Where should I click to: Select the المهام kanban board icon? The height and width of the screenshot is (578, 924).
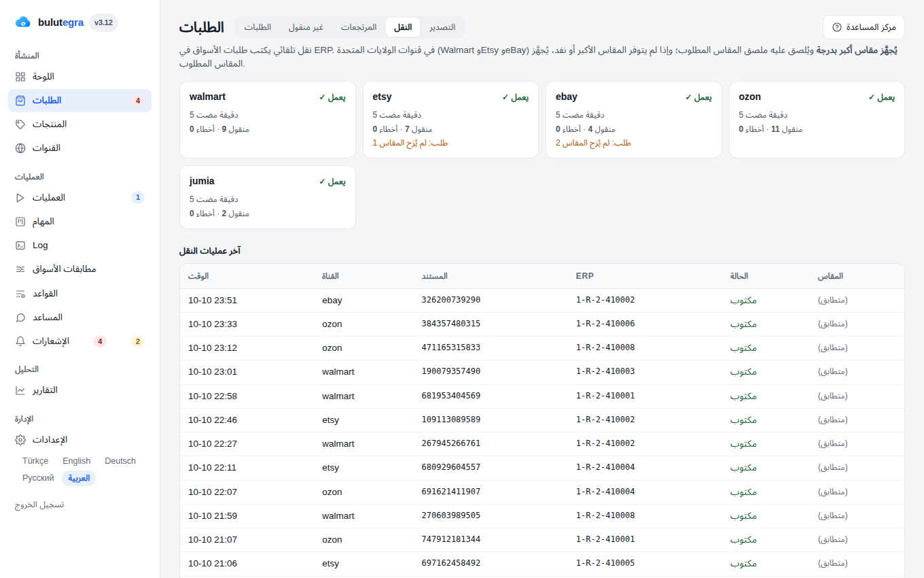tap(20, 222)
